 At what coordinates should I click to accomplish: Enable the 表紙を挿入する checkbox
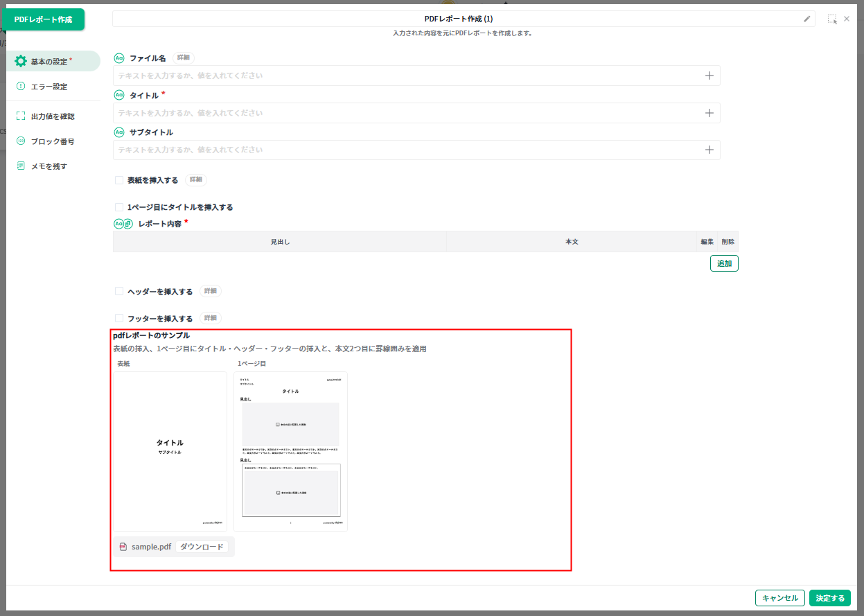click(x=119, y=180)
